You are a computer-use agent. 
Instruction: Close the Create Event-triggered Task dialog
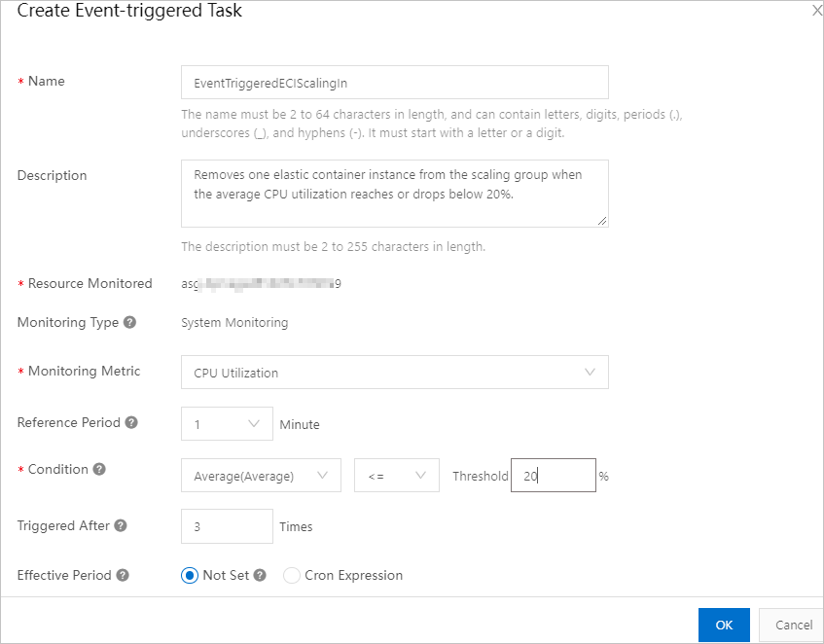pos(816,10)
